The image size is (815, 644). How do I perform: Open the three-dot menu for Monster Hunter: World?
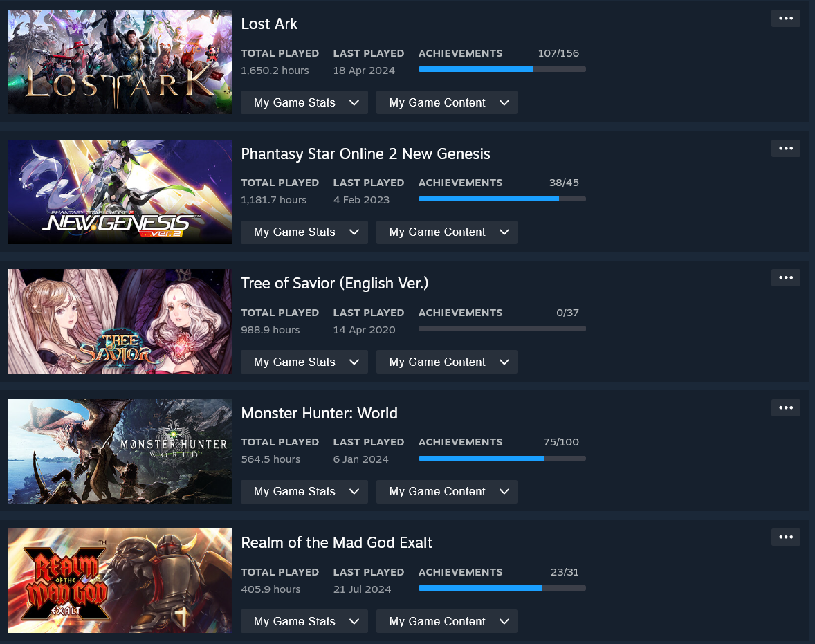click(785, 408)
